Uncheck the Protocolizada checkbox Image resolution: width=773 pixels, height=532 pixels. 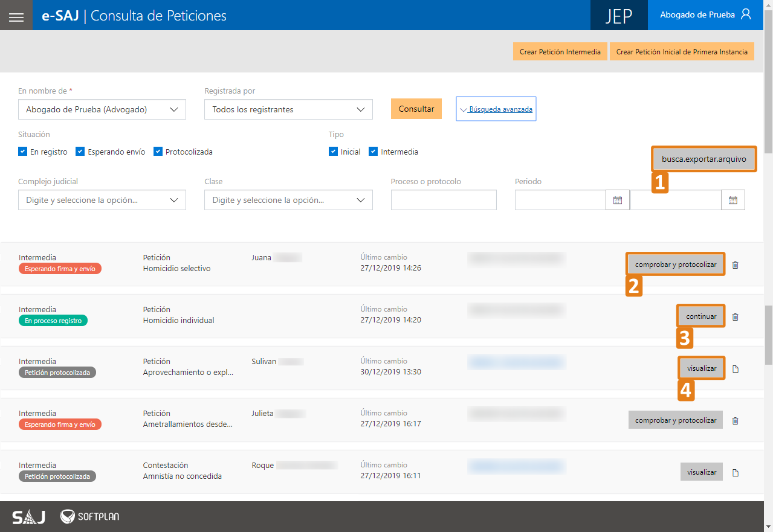coord(158,152)
